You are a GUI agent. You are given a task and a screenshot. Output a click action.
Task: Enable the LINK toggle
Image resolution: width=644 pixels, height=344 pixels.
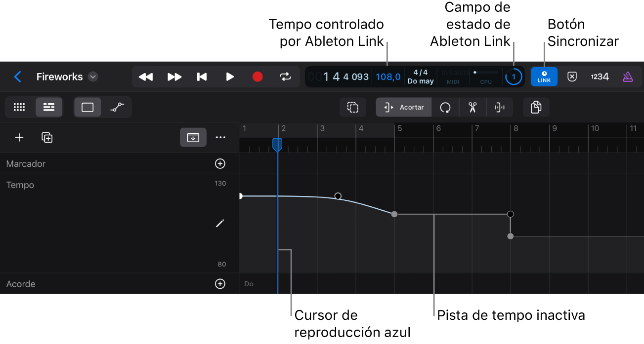point(544,76)
